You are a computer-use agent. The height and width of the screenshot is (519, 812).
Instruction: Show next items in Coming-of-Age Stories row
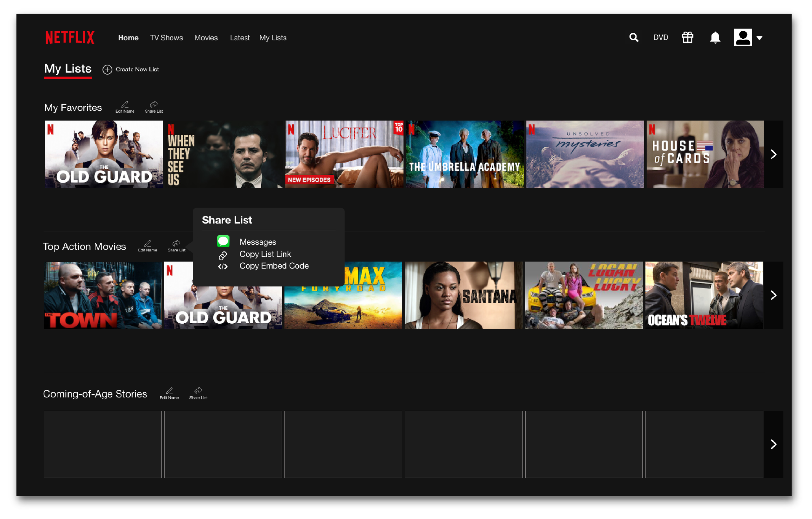[x=773, y=444]
